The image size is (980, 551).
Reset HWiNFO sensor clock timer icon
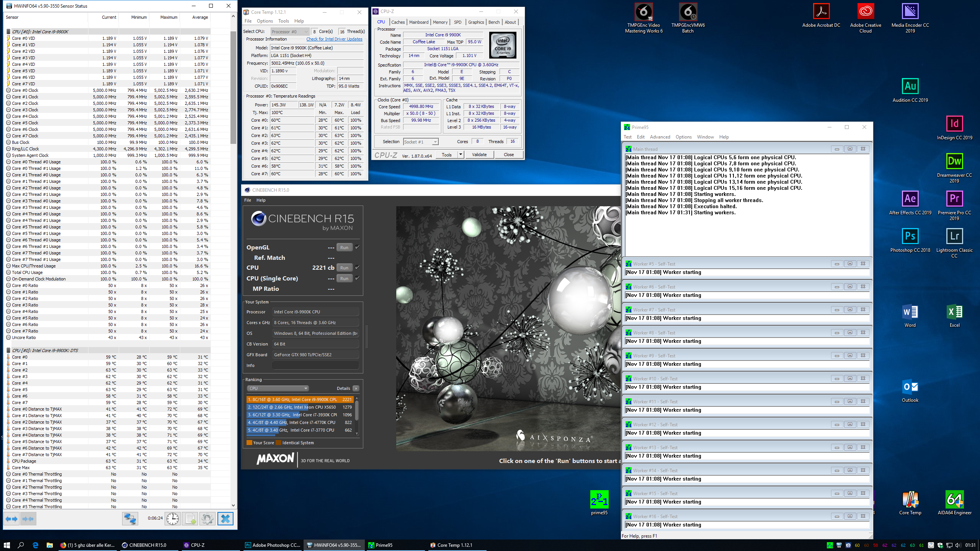click(173, 519)
